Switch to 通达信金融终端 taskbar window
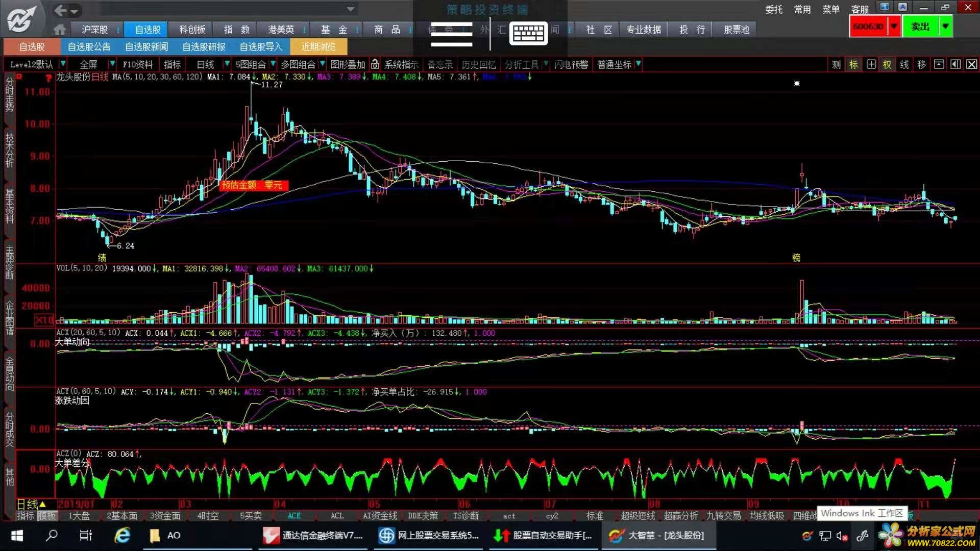This screenshot has width=980, height=551. click(312, 535)
